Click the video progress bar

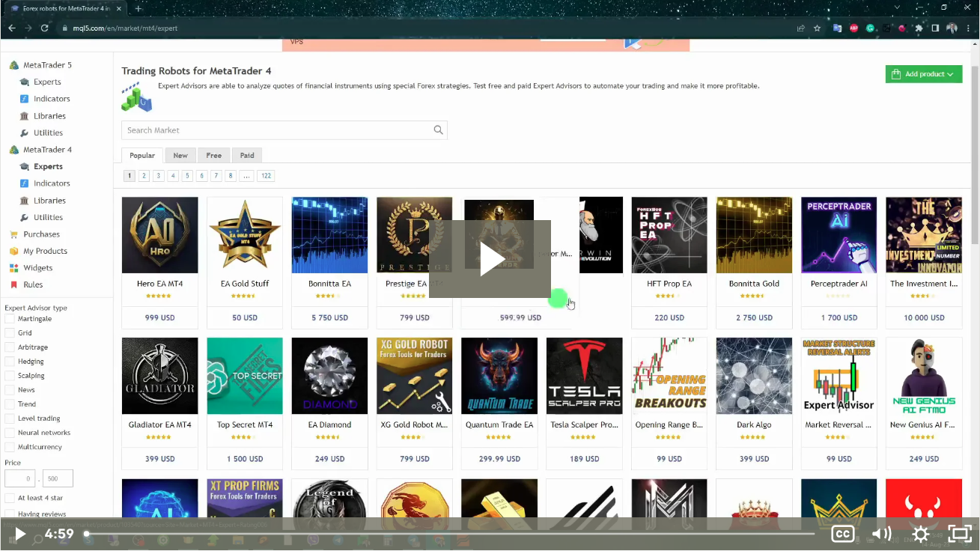pyautogui.click(x=449, y=534)
